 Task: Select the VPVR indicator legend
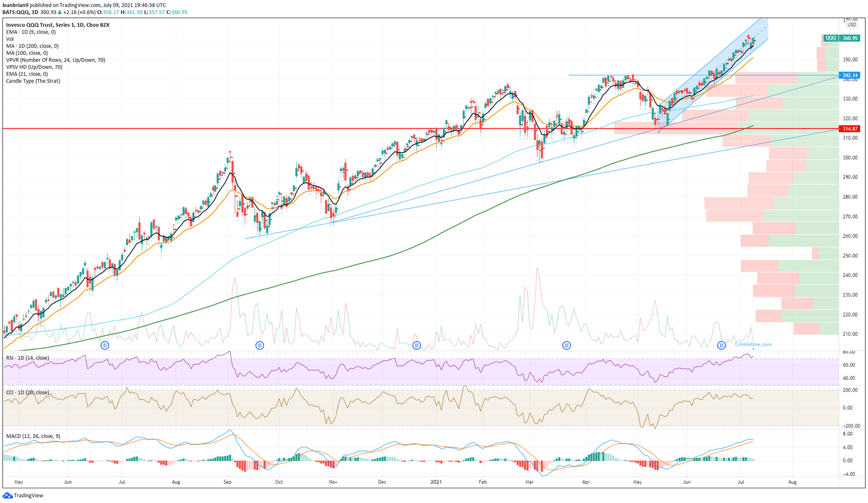tap(55, 60)
